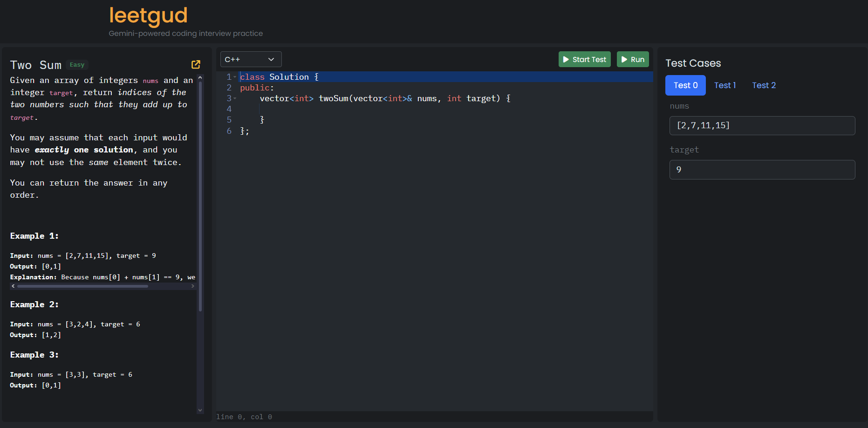Screen dimensions: 868x428
Task: Click the 'nums' field label
Action: click(x=679, y=106)
